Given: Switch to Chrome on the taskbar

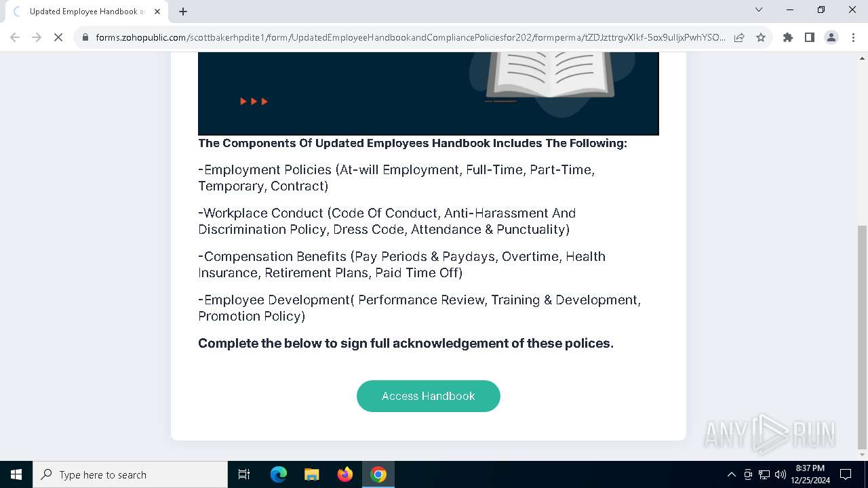Looking at the screenshot, I should point(378,474).
